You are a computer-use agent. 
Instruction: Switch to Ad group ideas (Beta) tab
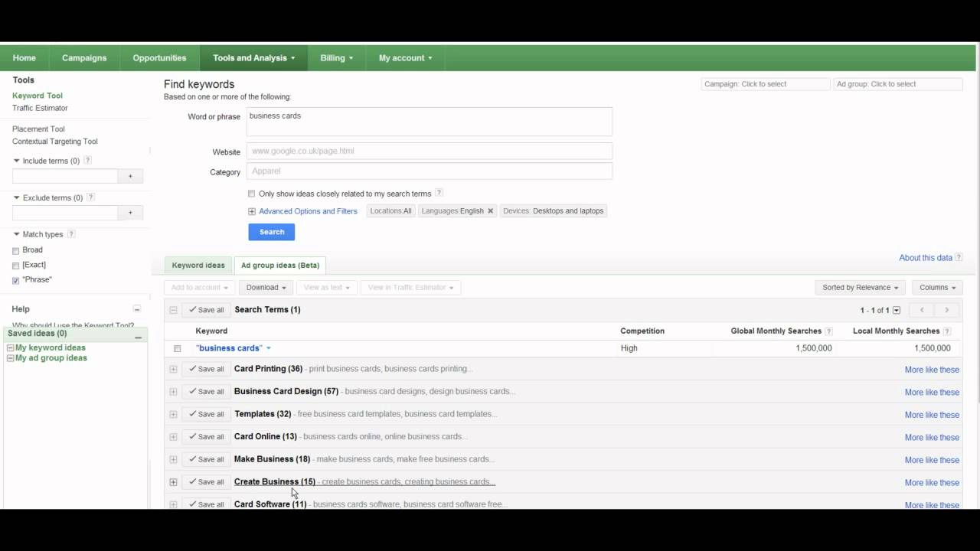(280, 266)
